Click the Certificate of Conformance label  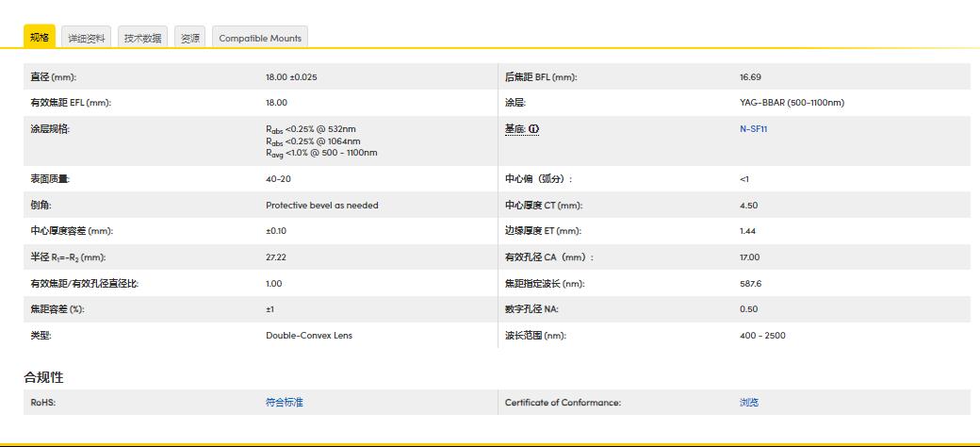563,403
